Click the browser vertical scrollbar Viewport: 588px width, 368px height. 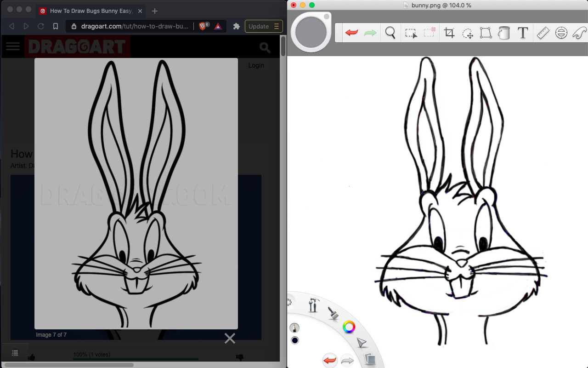coord(283,46)
